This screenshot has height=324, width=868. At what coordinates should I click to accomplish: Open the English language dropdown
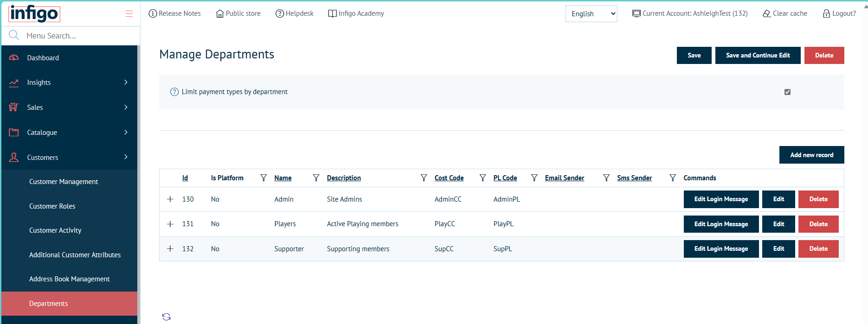pyautogui.click(x=591, y=14)
